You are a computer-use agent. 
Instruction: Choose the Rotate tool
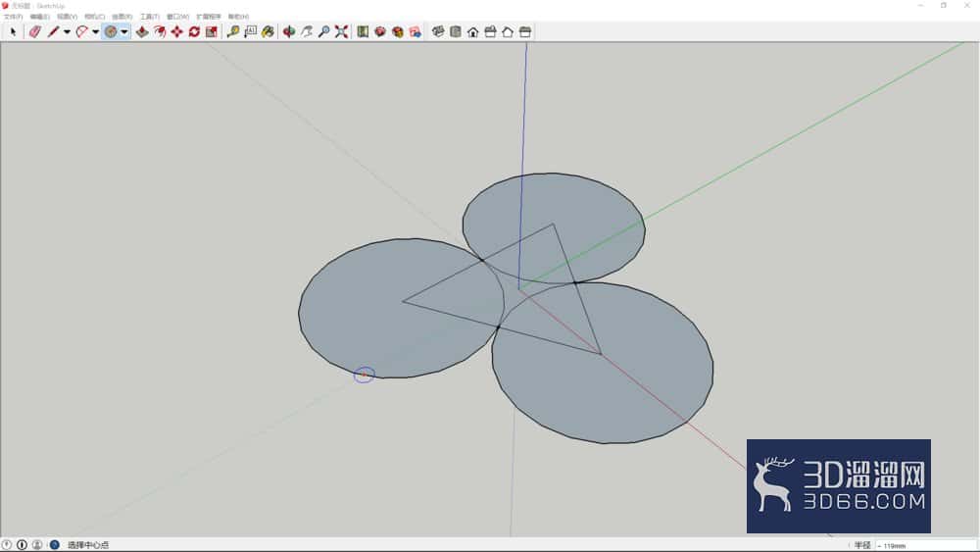coord(194,31)
